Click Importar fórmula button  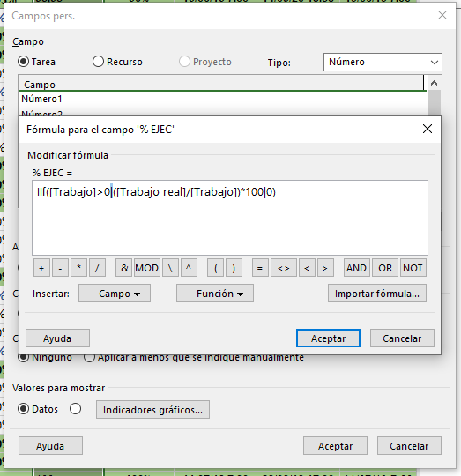click(x=377, y=294)
